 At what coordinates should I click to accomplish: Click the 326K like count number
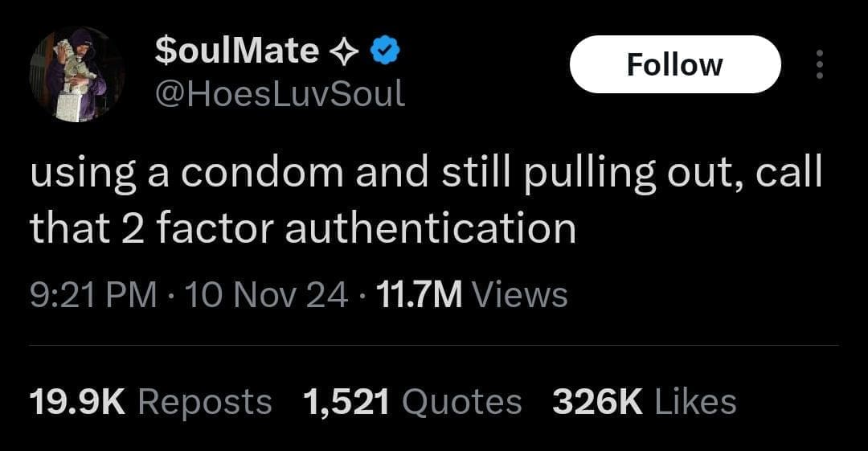click(x=597, y=402)
